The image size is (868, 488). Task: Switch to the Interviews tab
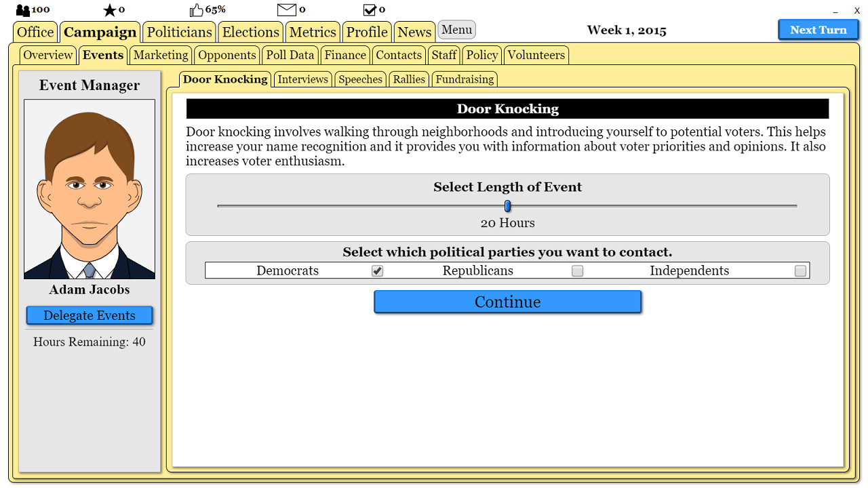[x=302, y=79]
